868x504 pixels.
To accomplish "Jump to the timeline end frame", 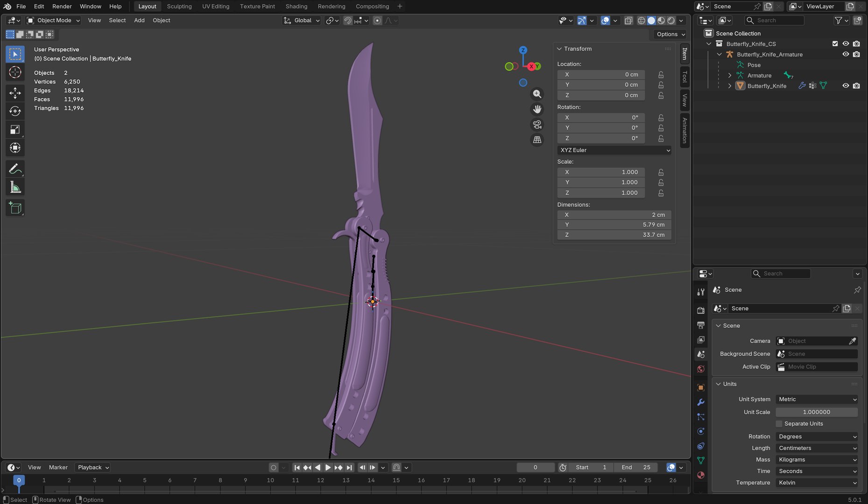I will point(349,468).
